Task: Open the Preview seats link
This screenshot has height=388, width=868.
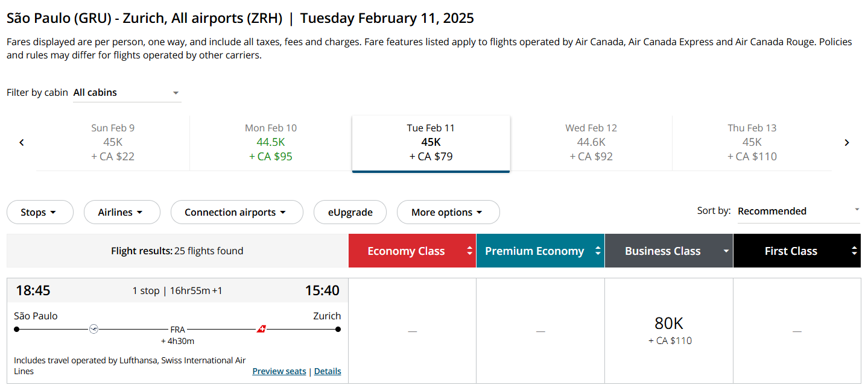Action: [x=279, y=371]
